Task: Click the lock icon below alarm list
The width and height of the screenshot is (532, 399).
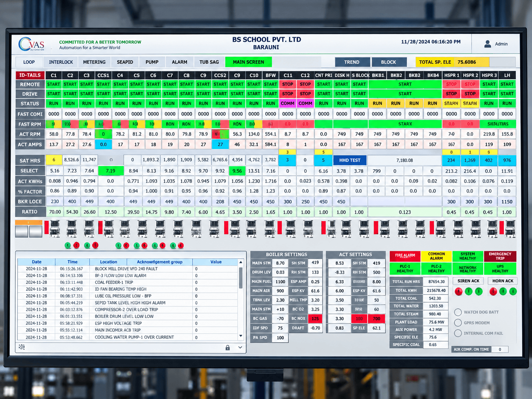Action: (227, 348)
